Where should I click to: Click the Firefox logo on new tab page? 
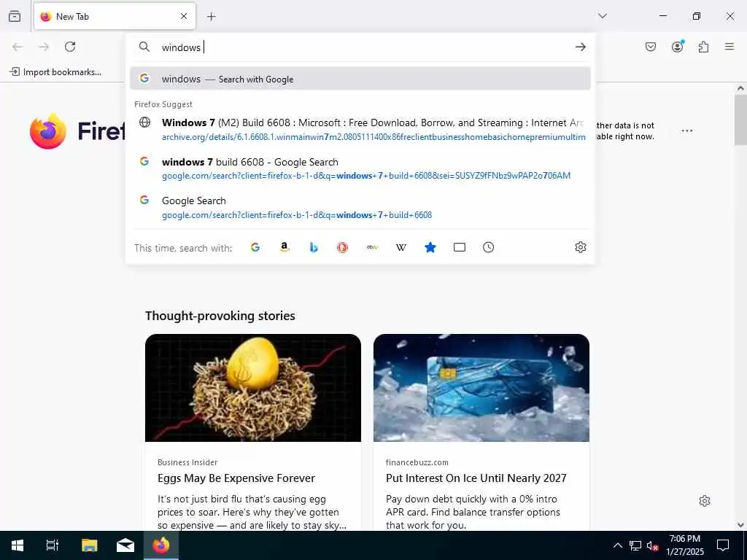[x=47, y=131]
